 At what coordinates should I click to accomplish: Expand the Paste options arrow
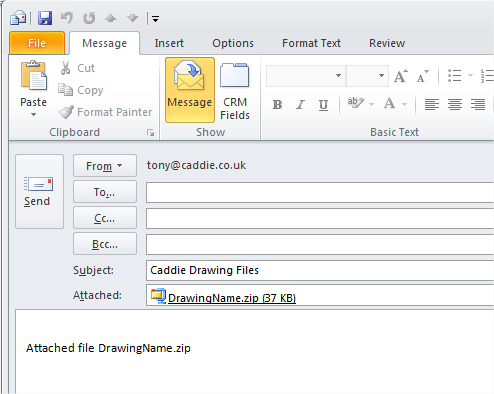tap(33, 114)
